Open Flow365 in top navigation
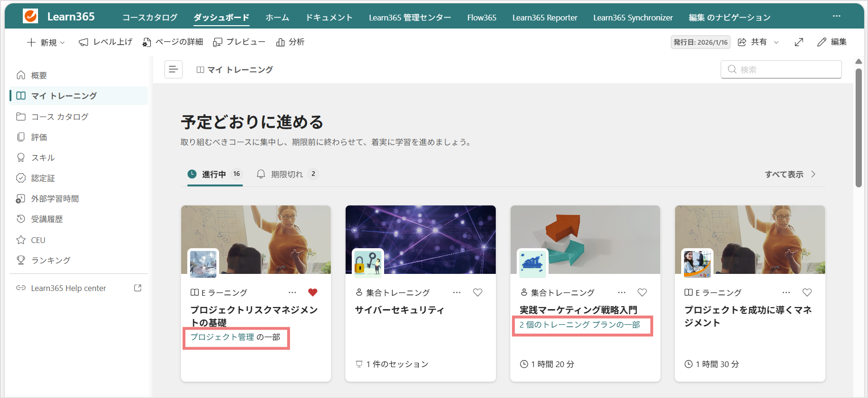The width and height of the screenshot is (868, 398). click(x=482, y=18)
